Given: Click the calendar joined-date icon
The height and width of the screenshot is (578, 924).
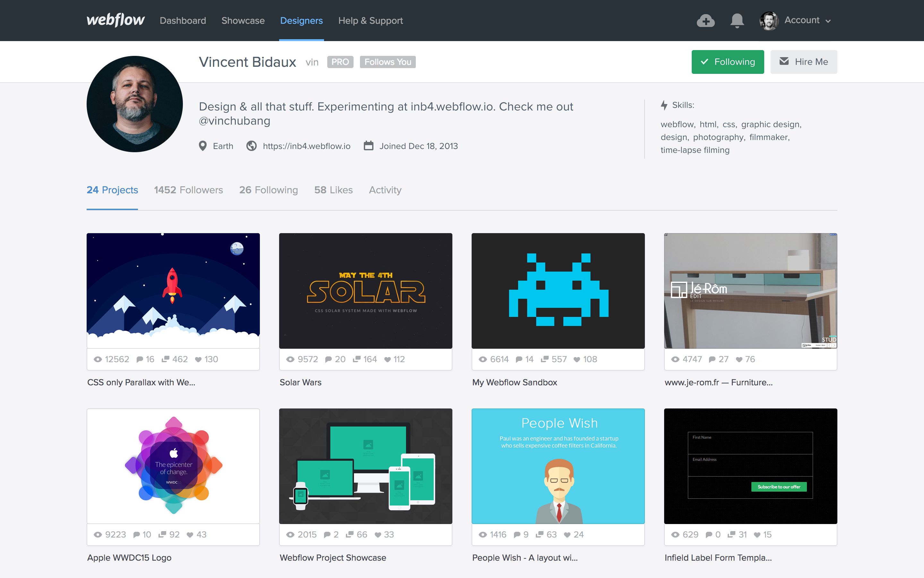Looking at the screenshot, I should tap(368, 146).
